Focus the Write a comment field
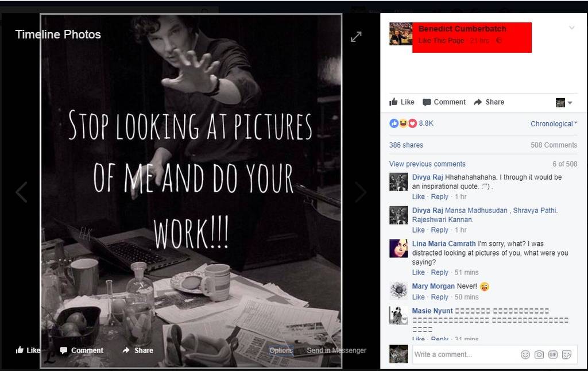588x371 pixels. tap(465, 354)
